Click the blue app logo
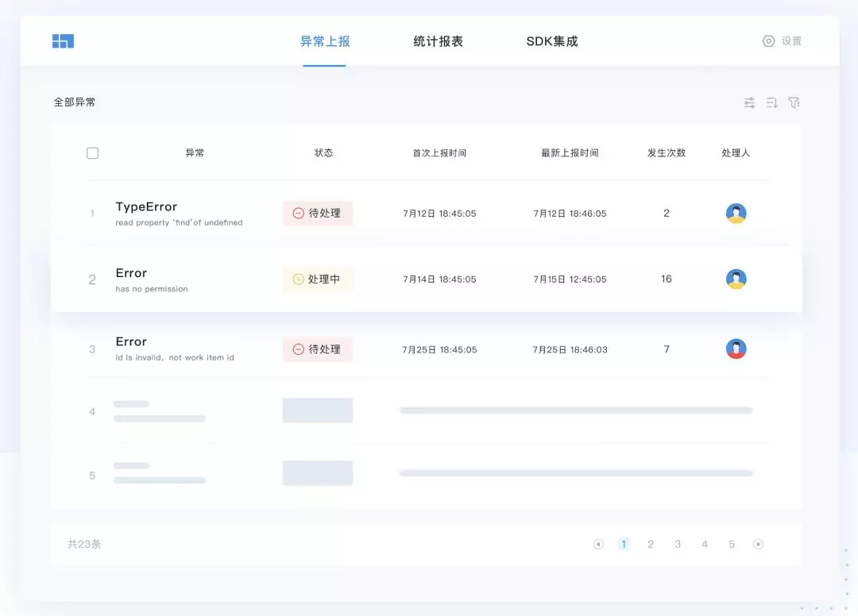 pos(63,41)
